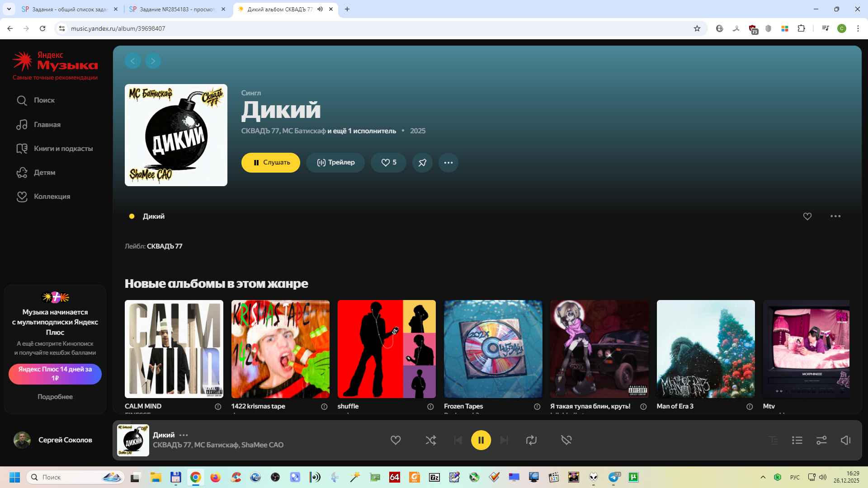The width and height of the screenshot is (868, 488).
Task: Open the player track's three-dots menu
Action: click(x=184, y=435)
